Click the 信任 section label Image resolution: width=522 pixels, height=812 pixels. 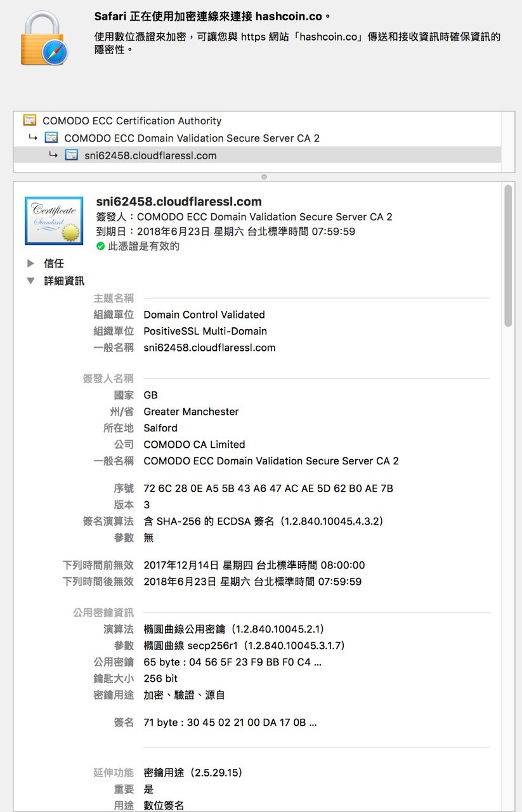54,263
